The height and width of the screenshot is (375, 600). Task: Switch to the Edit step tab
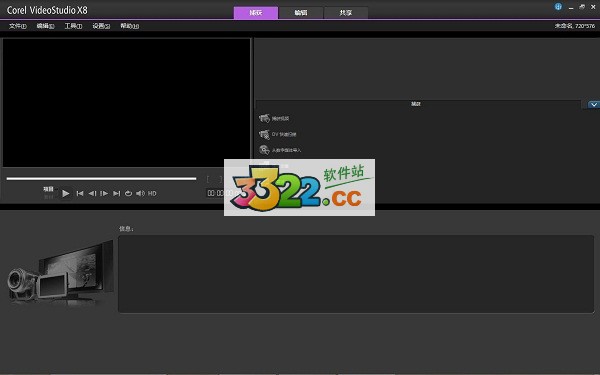click(x=301, y=13)
